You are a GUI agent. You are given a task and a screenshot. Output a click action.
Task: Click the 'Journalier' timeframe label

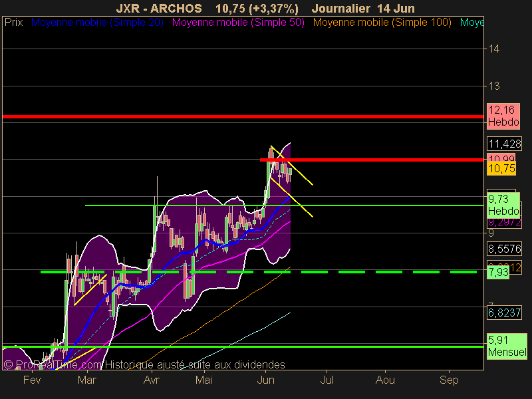[340, 8]
